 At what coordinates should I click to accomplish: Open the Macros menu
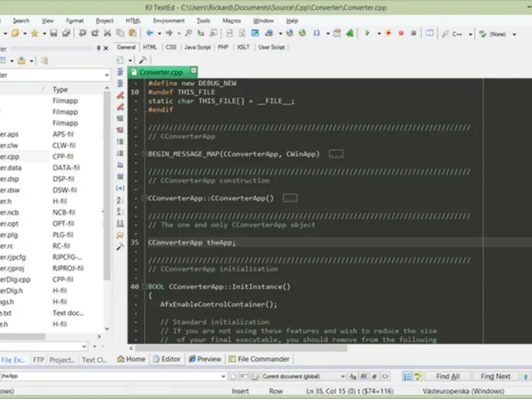pyautogui.click(x=231, y=21)
